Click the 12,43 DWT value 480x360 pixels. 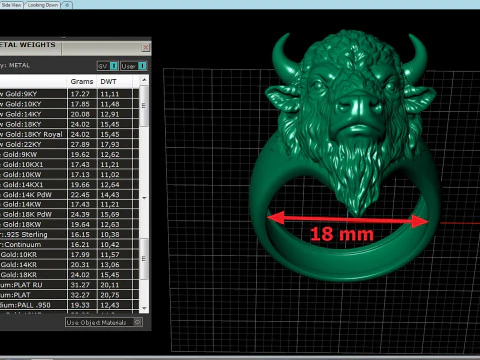110,305
